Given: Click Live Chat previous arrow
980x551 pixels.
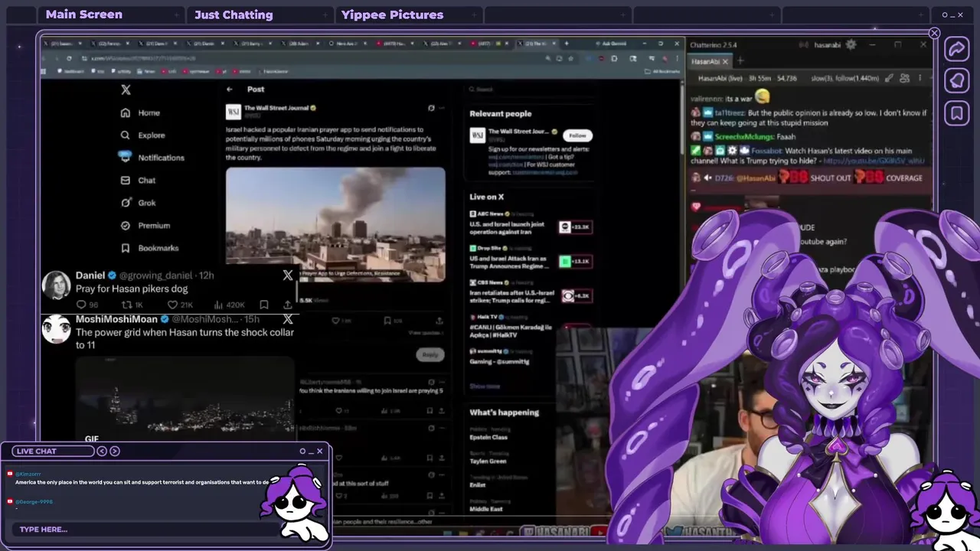Looking at the screenshot, I should click(102, 451).
